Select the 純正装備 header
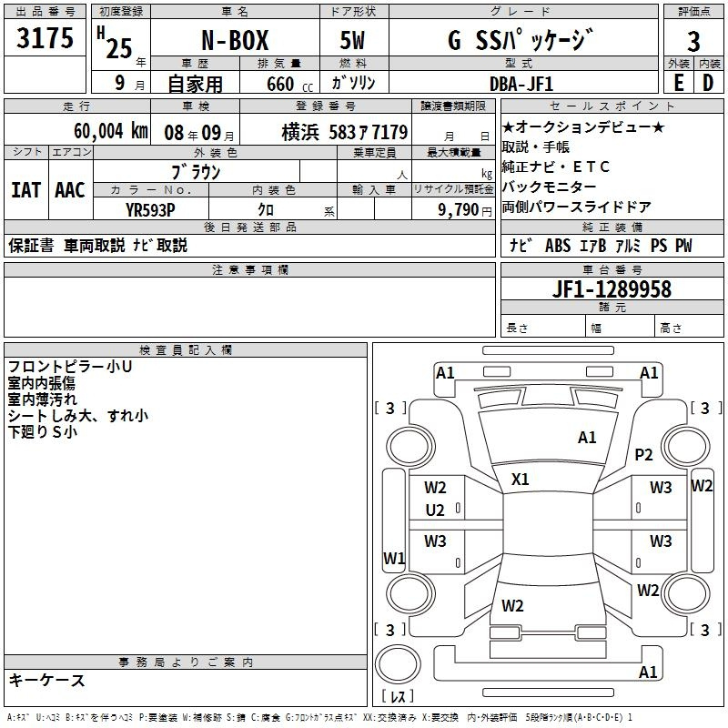Image resolution: width=728 pixels, height=728 pixels. tap(612, 227)
